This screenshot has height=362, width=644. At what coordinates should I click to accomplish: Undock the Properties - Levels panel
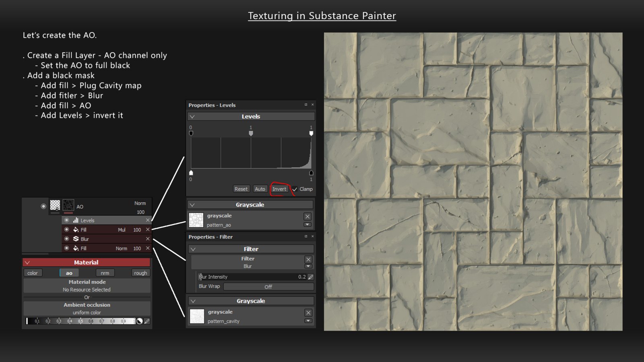click(x=306, y=105)
